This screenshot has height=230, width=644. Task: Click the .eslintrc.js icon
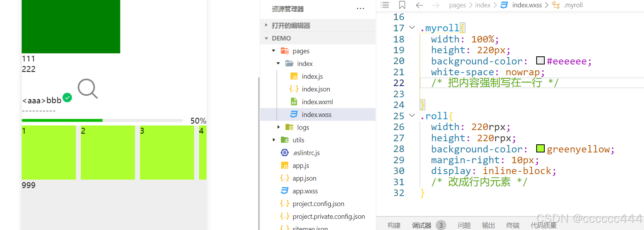[x=285, y=153]
